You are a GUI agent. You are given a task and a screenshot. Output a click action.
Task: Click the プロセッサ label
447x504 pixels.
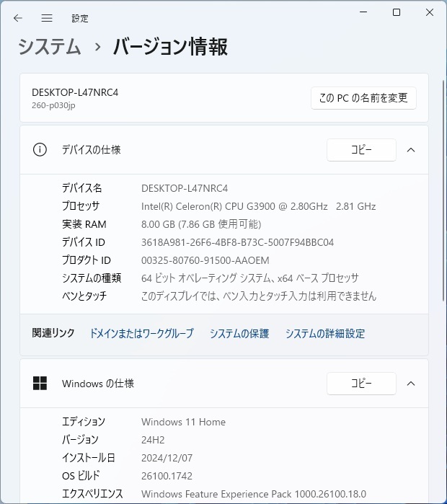pos(81,206)
